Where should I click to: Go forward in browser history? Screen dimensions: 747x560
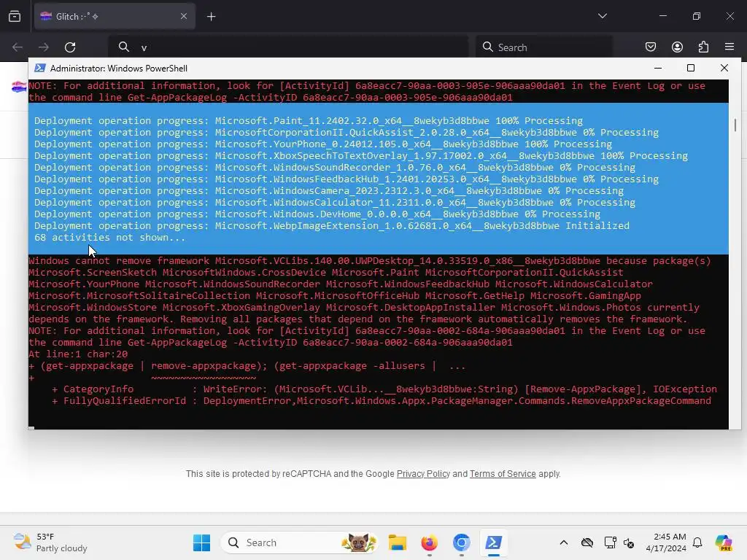coord(44,47)
